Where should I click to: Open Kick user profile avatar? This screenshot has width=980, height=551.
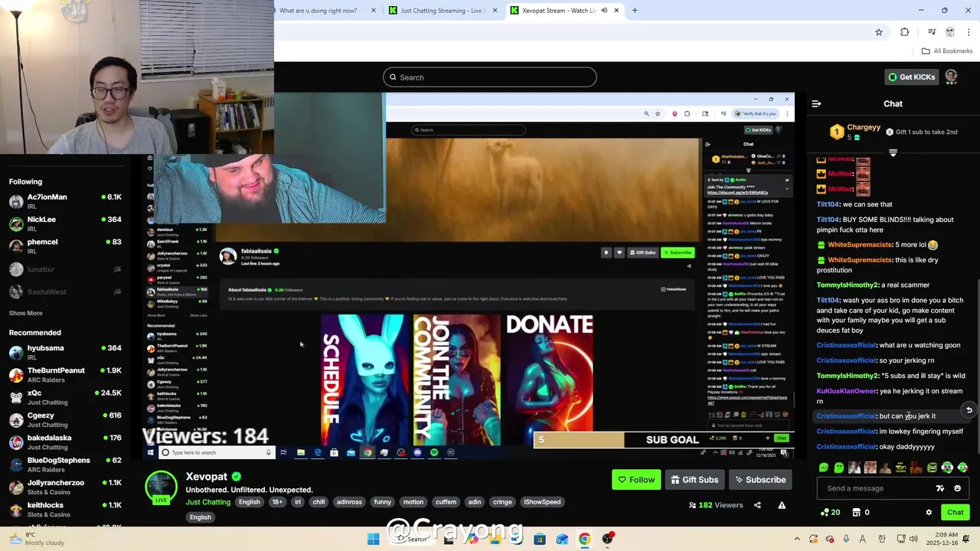point(951,77)
